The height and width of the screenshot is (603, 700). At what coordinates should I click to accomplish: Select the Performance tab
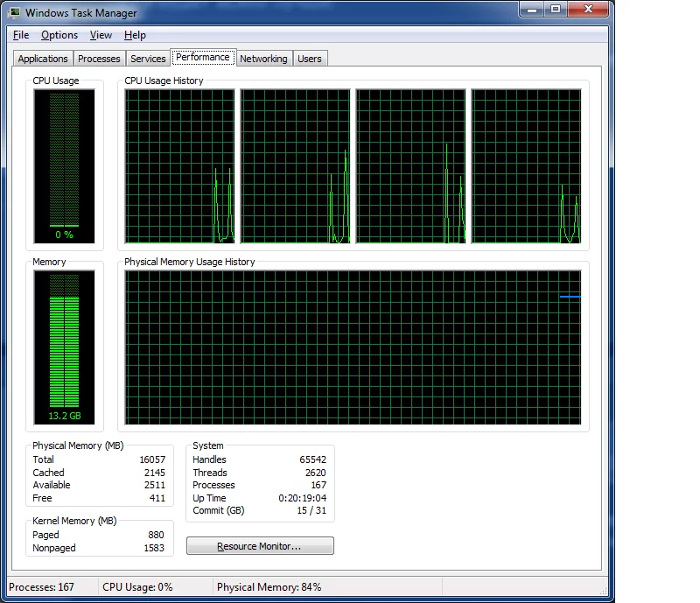203,57
